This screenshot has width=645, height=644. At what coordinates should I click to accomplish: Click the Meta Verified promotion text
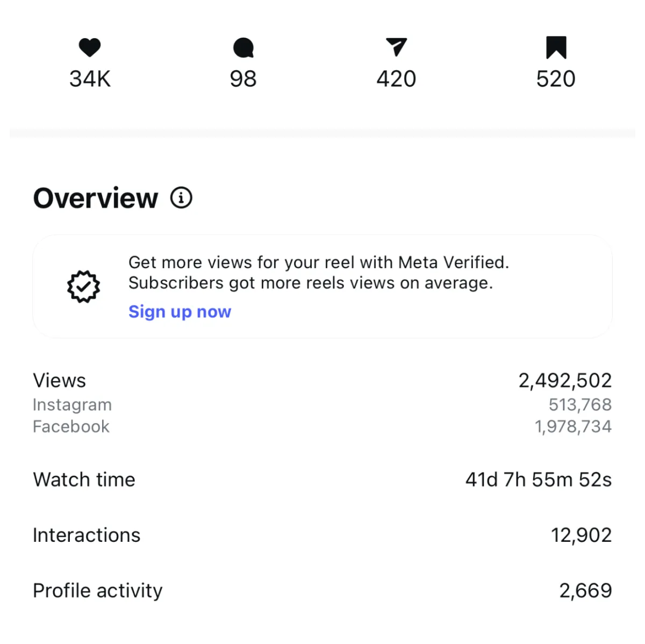pos(318,273)
